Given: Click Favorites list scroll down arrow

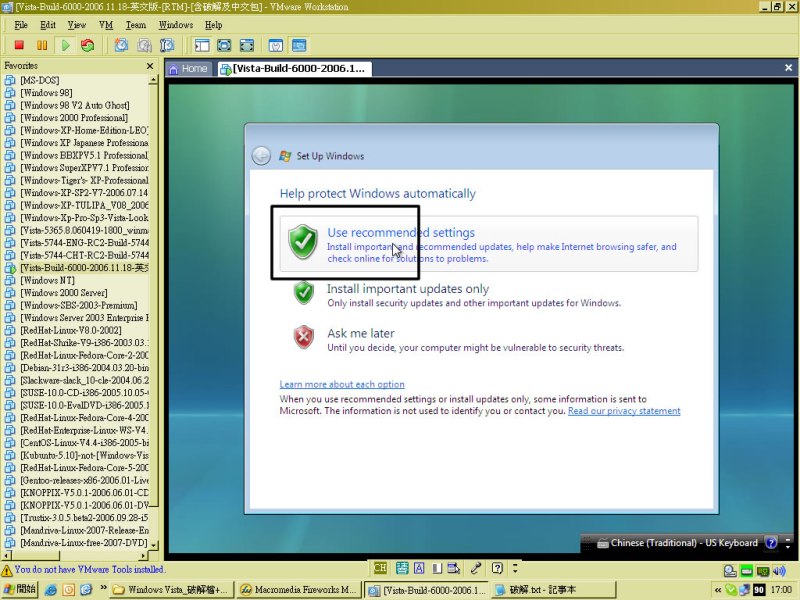Looking at the screenshot, I should pyautogui.click(x=154, y=545).
